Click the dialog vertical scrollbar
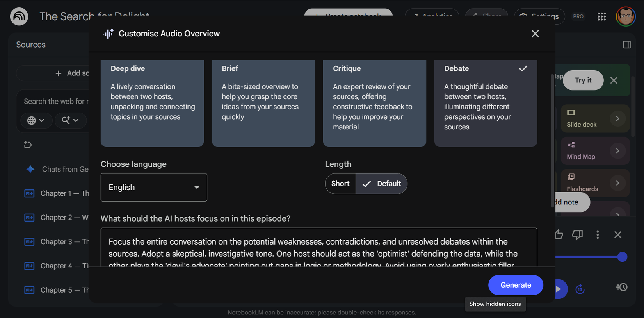 552,141
